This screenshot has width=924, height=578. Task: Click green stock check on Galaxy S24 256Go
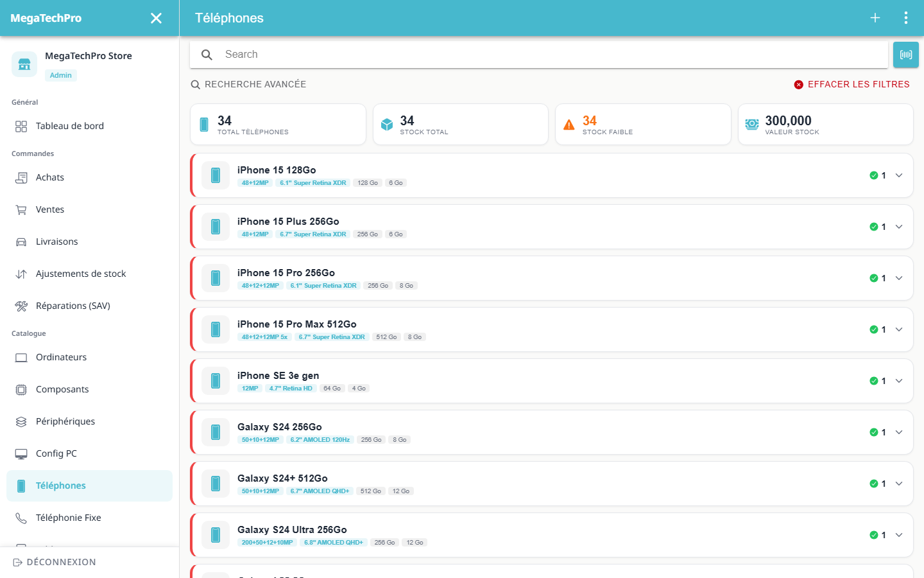[874, 432]
